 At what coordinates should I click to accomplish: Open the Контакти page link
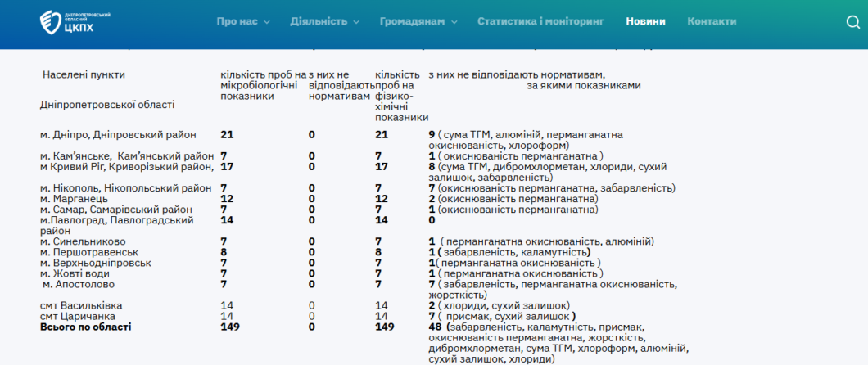(712, 21)
